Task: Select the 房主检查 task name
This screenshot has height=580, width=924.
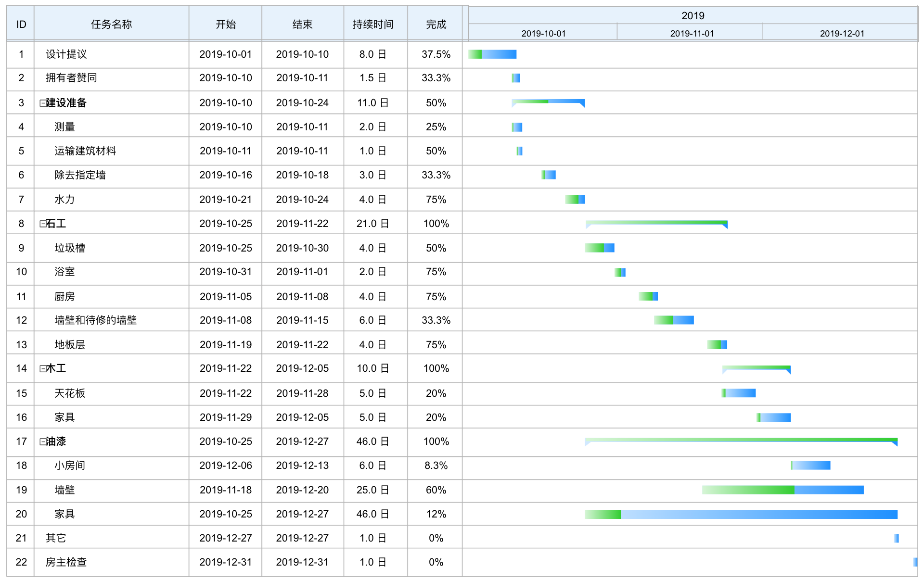Action: (x=66, y=562)
